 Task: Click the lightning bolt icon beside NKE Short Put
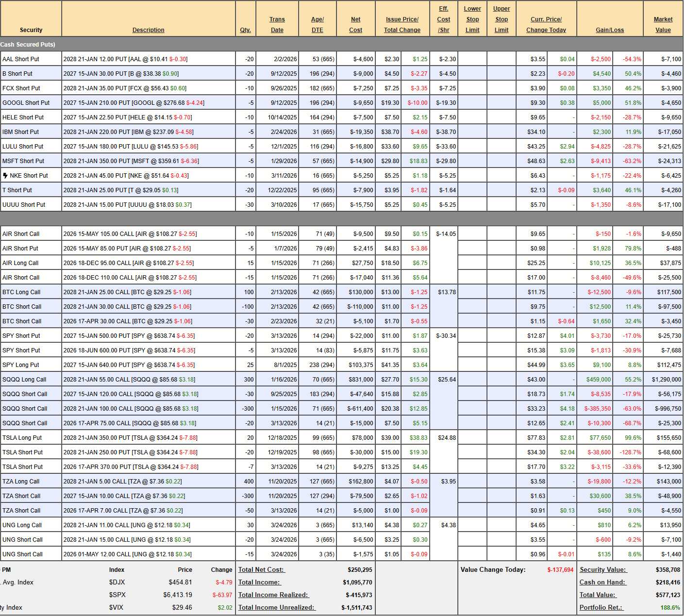[x=5, y=175]
